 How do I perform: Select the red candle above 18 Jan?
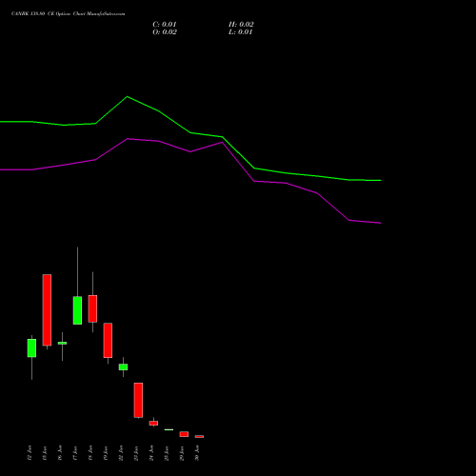92,308
